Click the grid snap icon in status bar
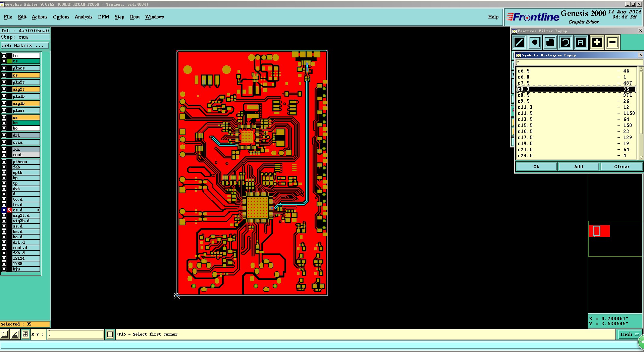This screenshot has width=644, height=352. point(25,334)
